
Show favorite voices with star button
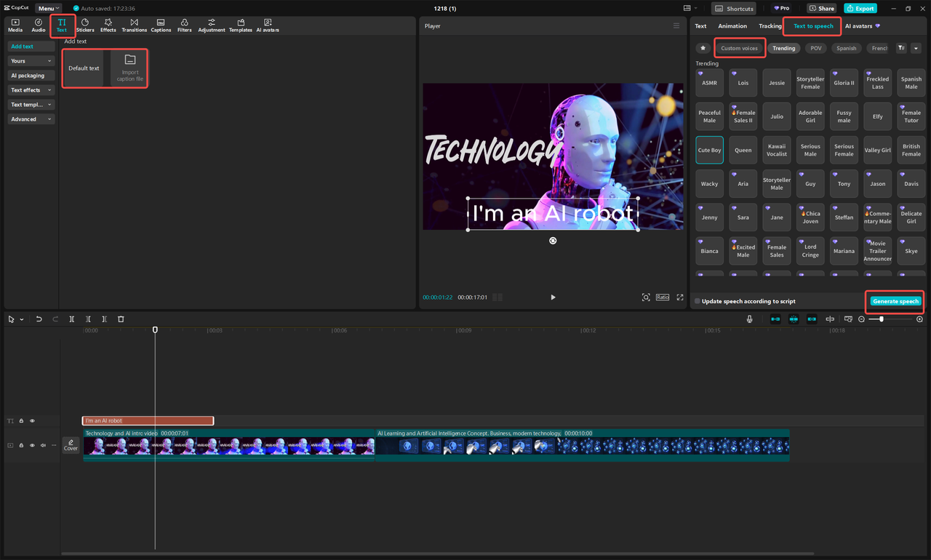pyautogui.click(x=703, y=48)
